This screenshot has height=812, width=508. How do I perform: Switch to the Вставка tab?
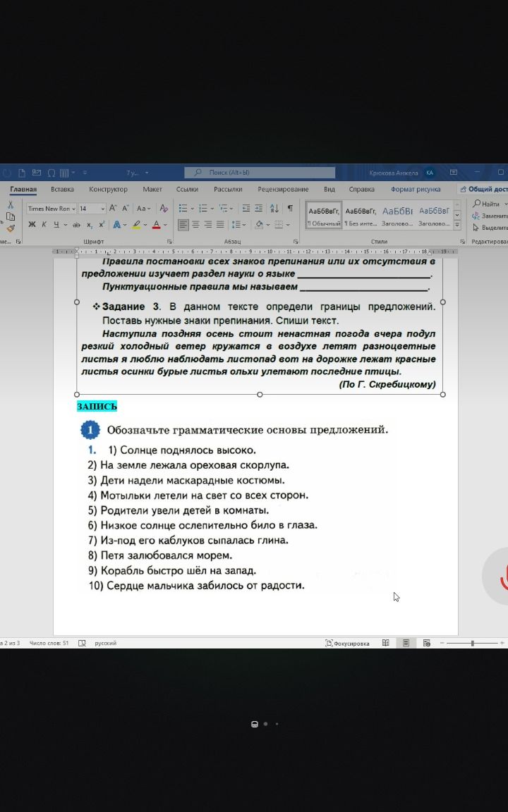(62, 189)
